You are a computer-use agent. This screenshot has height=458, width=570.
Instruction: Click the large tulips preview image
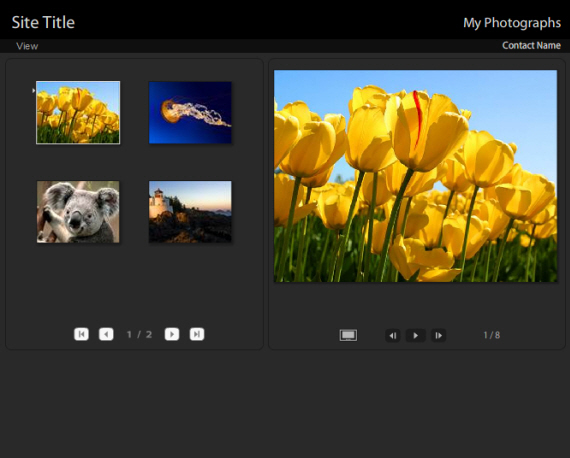coord(416,176)
